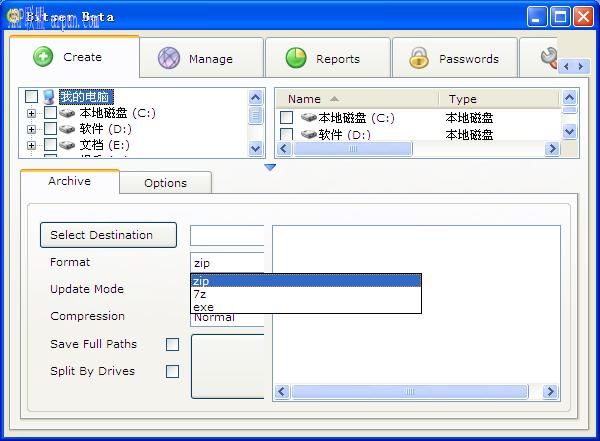
Task: Sort by the Type column header
Action: 499,99
